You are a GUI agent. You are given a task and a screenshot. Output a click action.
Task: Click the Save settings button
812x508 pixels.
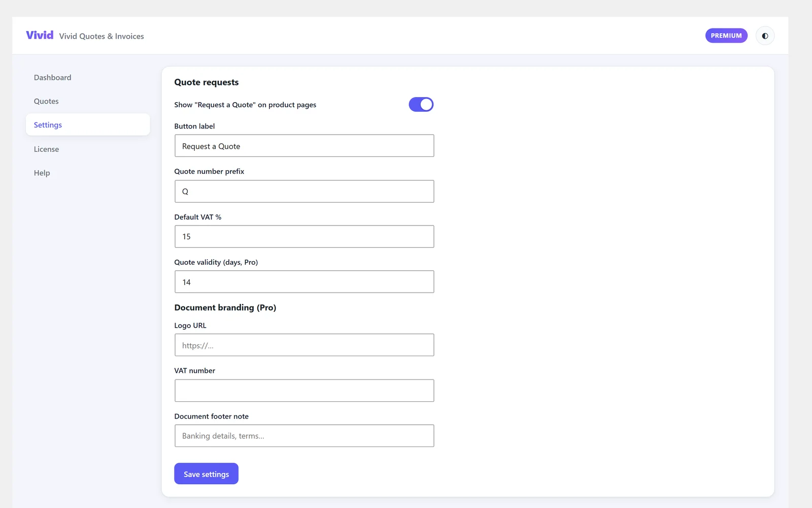(206, 473)
